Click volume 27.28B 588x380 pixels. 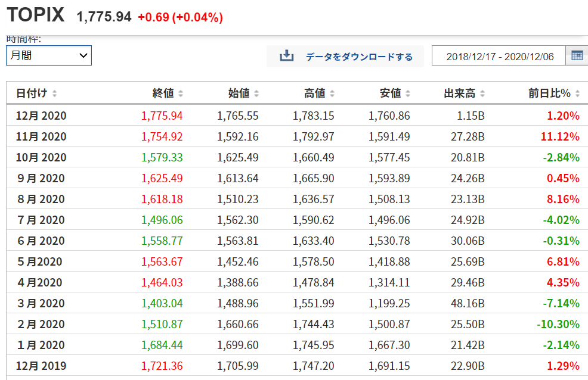(468, 136)
